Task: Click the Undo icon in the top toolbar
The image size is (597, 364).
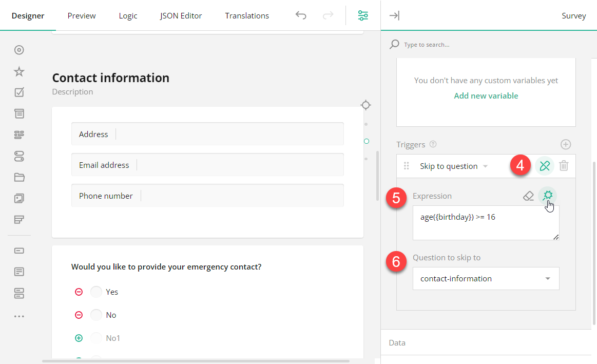Action: [x=301, y=15]
